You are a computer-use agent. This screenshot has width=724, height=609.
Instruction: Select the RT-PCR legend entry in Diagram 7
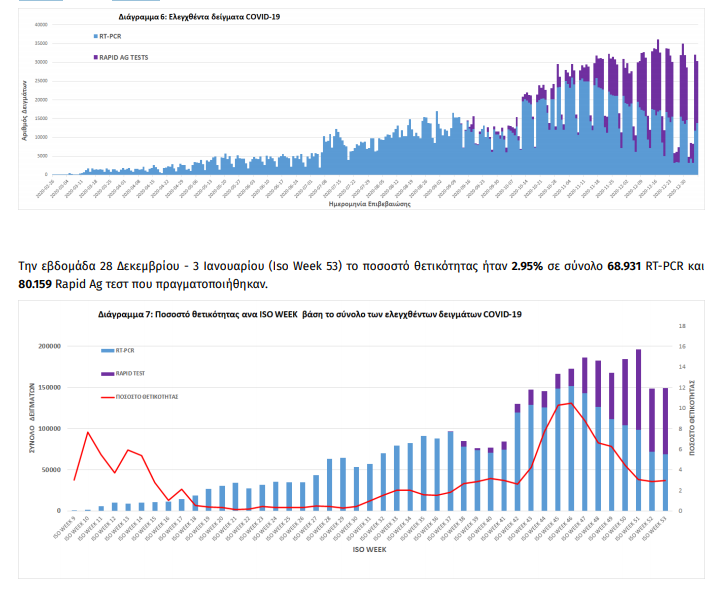(104, 351)
